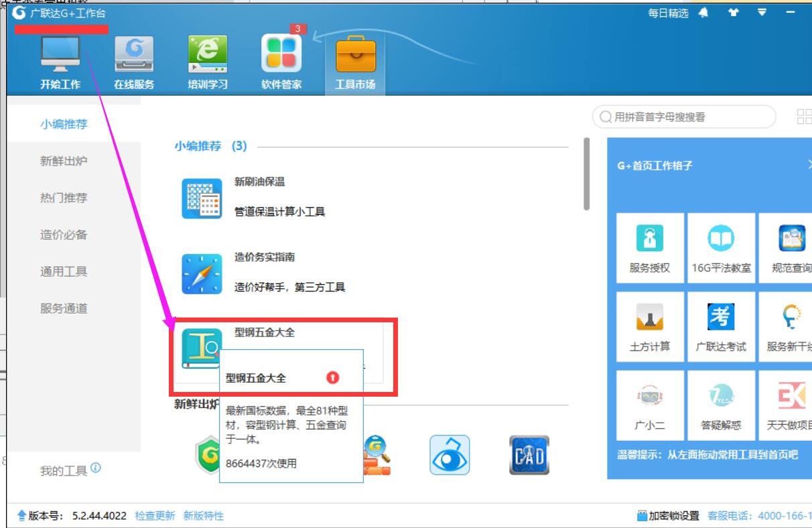The width and height of the screenshot is (812, 528).
Task: Open the 造价务实指南 compass icon
Action: (202, 273)
